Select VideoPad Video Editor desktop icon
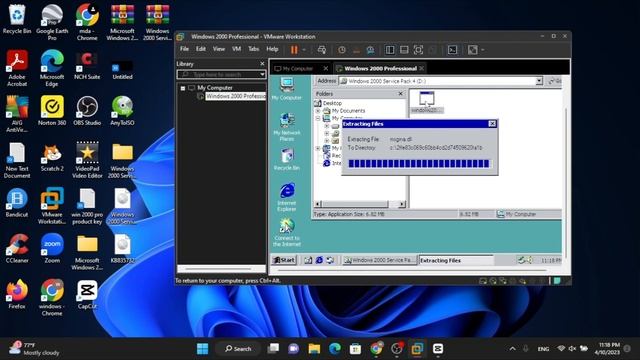The width and height of the screenshot is (640, 360). [87, 160]
